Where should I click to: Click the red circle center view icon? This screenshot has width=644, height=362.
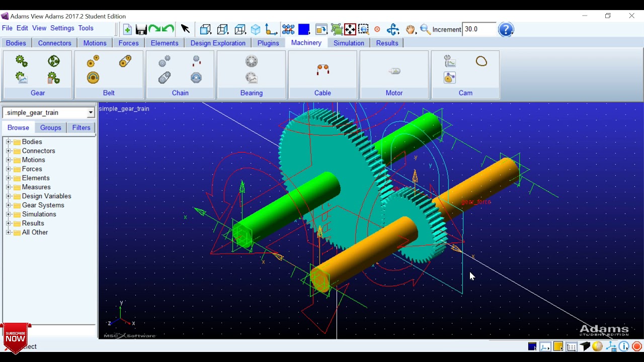377,30
